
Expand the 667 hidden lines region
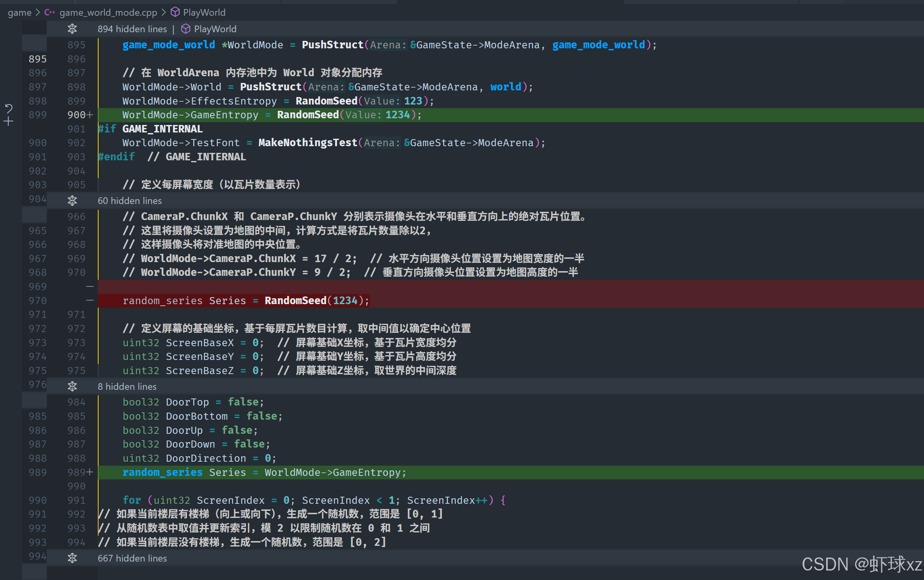132,558
